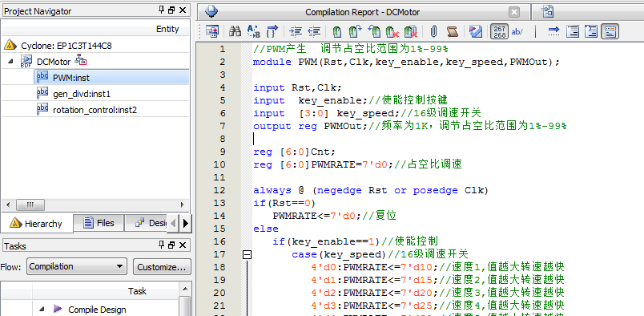This screenshot has height=316, width=644.
Task: Click the first page layout icon after the blue arrow
Action: pyautogui.click(x=573, y=32)
